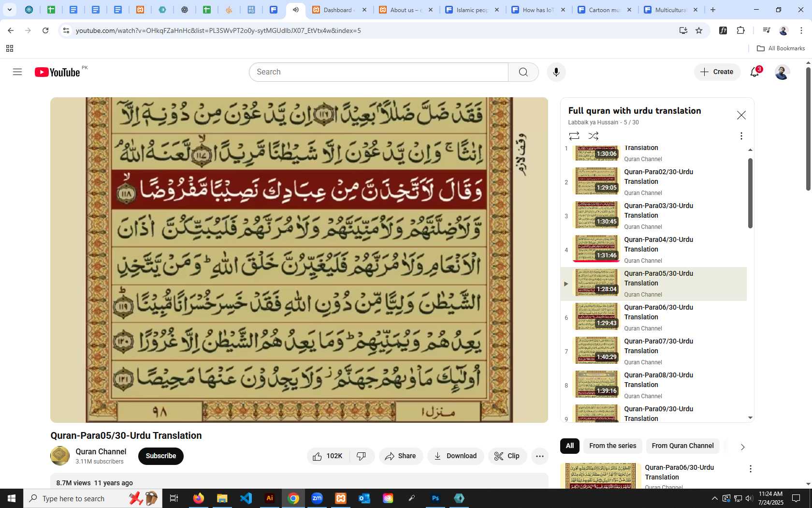This screenshot has width=812, height=508.
Task: Open the YouTube account avatar menu
Action: 782,72
